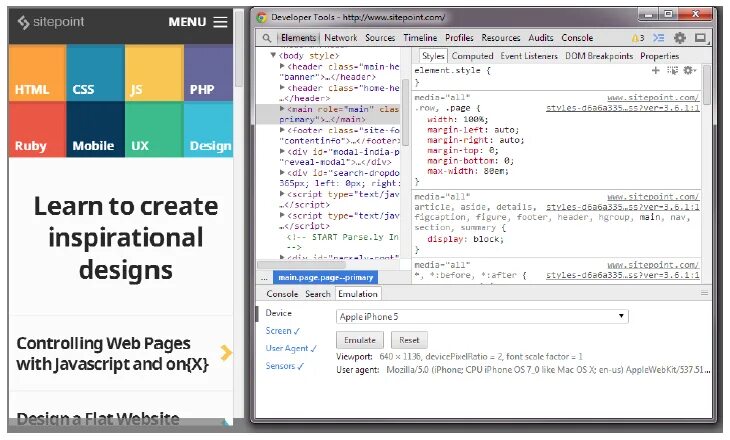Expand the first script text/javascript node
730x440 pixels.
coord(282,194)
